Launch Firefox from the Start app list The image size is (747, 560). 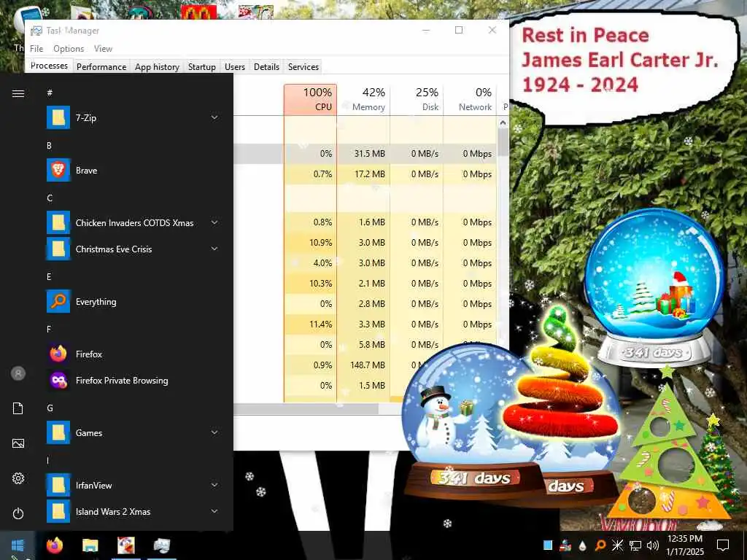coord(133,354)
